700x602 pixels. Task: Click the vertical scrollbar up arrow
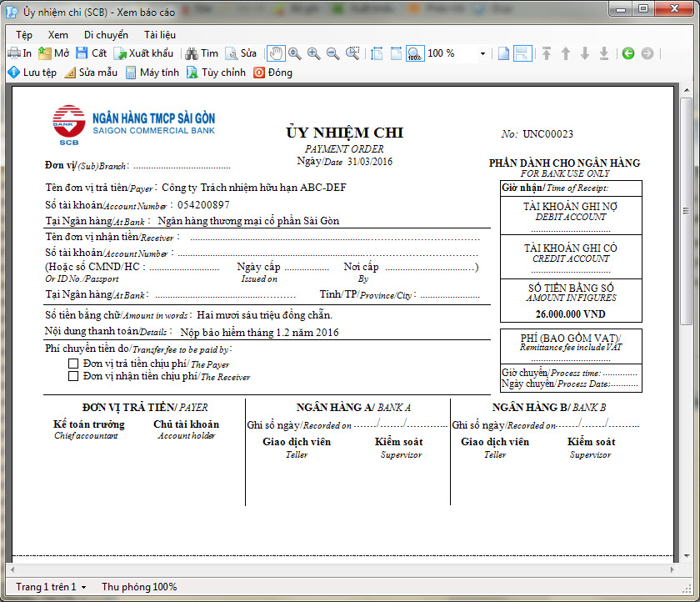tap(687, 91)
